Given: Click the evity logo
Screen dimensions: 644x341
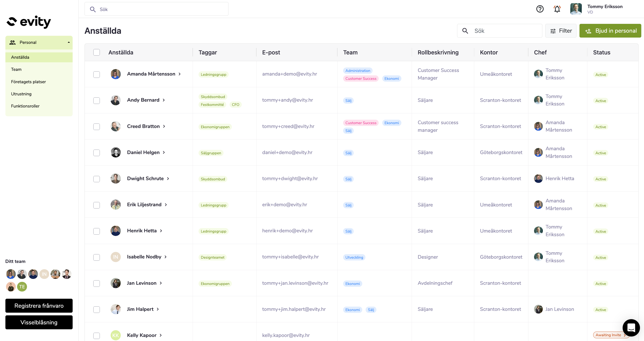Looking at the screenshot, I should tap(29, 22).
